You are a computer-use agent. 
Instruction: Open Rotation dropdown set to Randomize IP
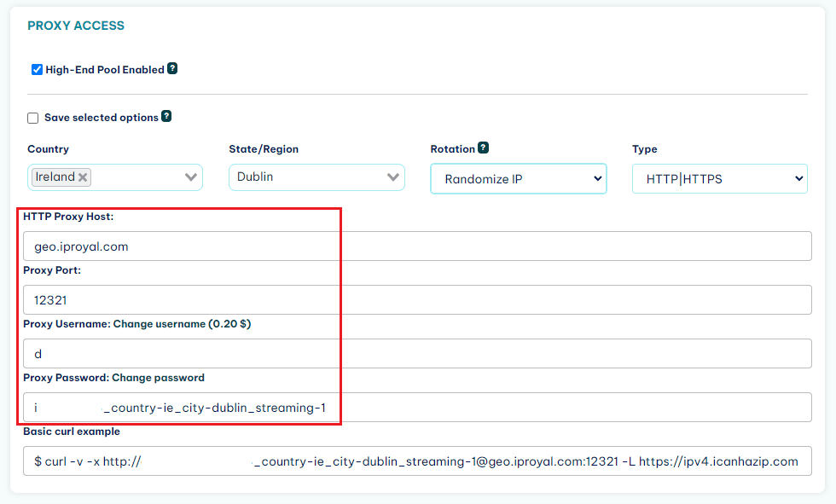(x=519, y=179)
